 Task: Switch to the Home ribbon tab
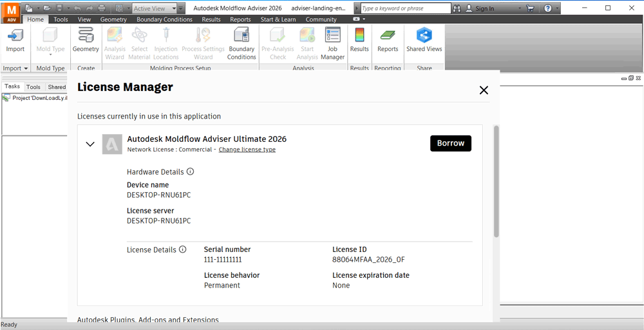(35, 19)
